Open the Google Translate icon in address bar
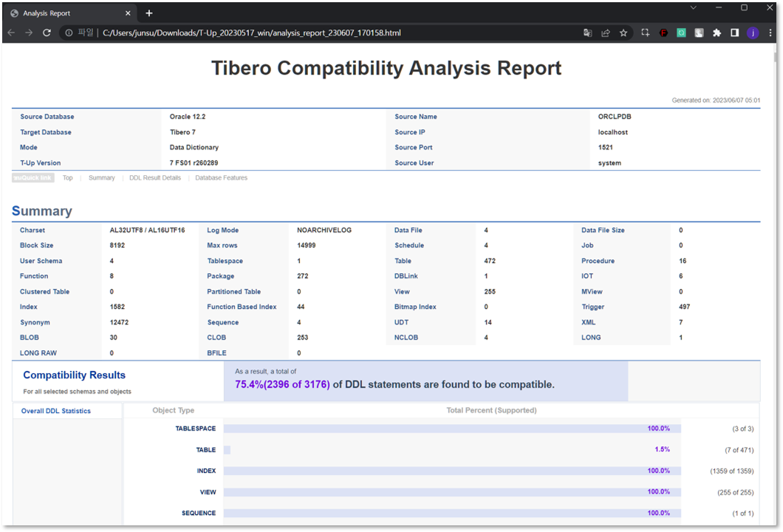 [x=587, y=33]
